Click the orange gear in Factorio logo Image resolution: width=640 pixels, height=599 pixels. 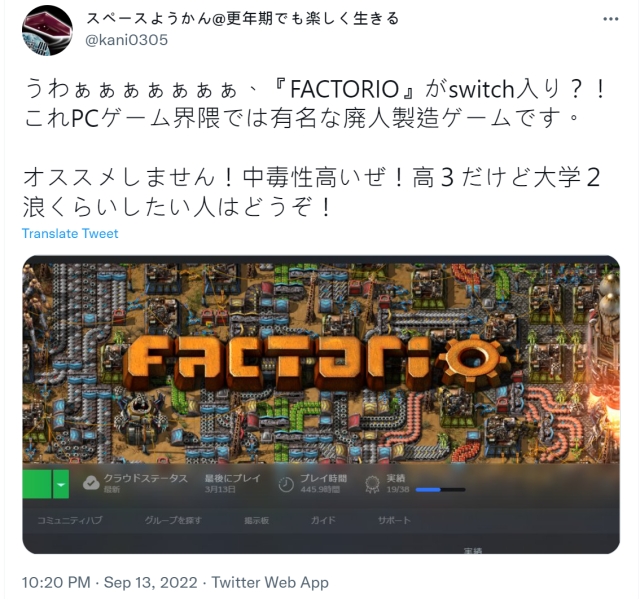[x=474, y=359]
